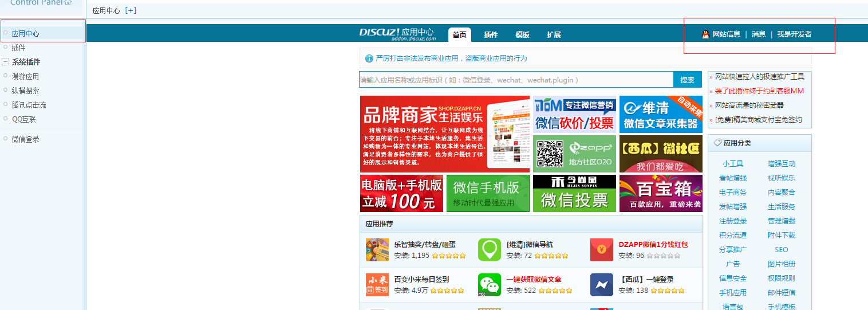Select the 附件下载 category
The image size is (868, 310).
tap(782, 236)
